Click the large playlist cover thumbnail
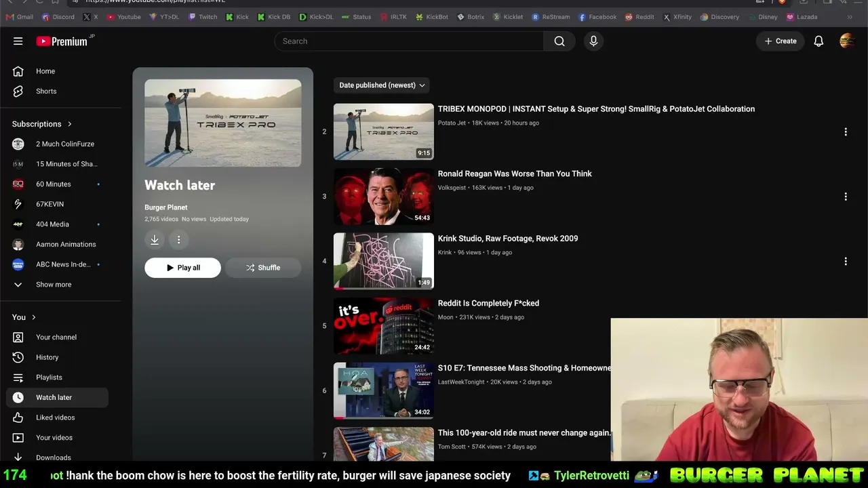868x488 pixels. (223, 123)
